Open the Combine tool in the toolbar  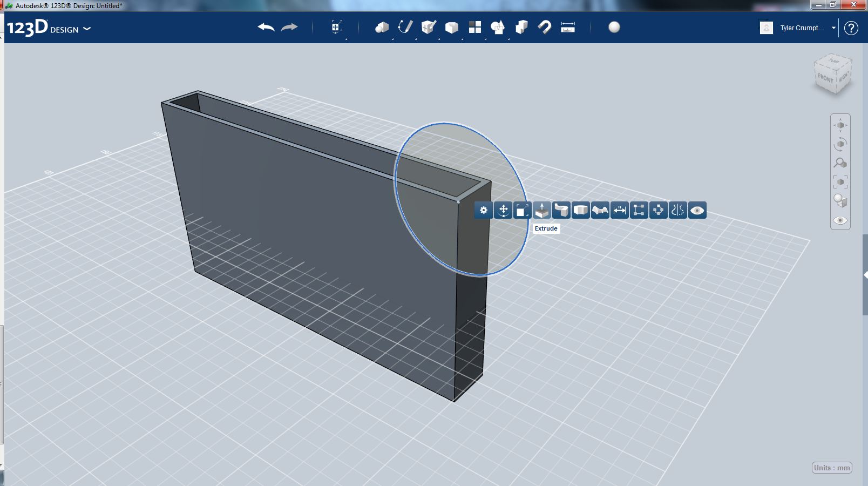click(521, 27)
